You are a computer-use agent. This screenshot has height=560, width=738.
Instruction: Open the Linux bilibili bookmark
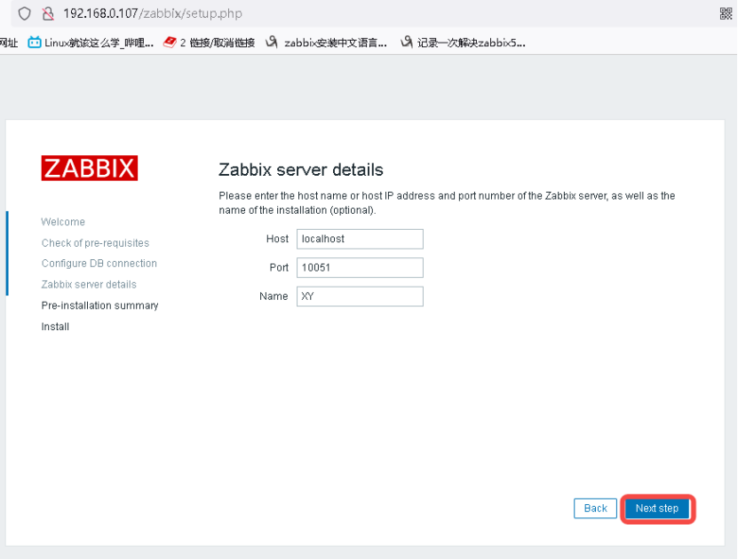(x=91, y=43)
